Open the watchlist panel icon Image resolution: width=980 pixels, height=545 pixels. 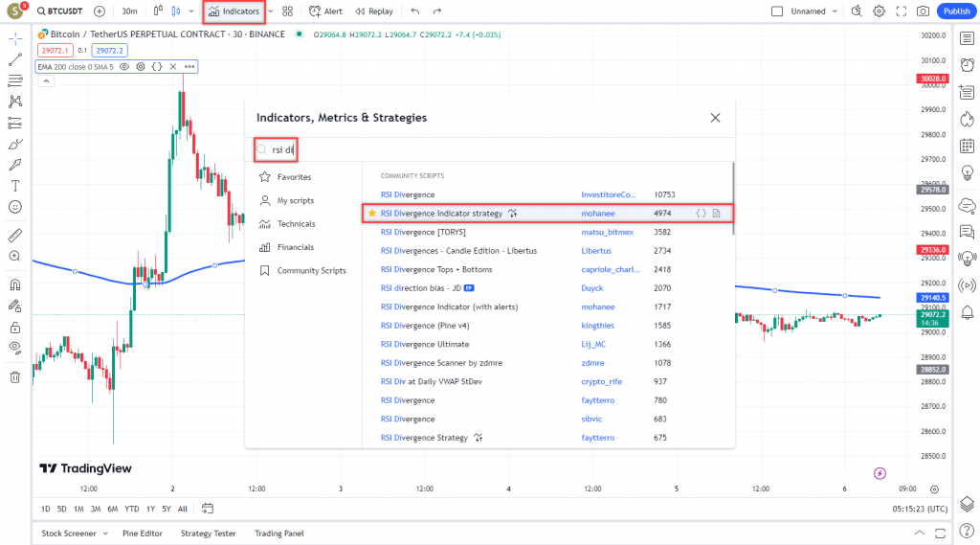pyautogui.click(x=967, y=39)
